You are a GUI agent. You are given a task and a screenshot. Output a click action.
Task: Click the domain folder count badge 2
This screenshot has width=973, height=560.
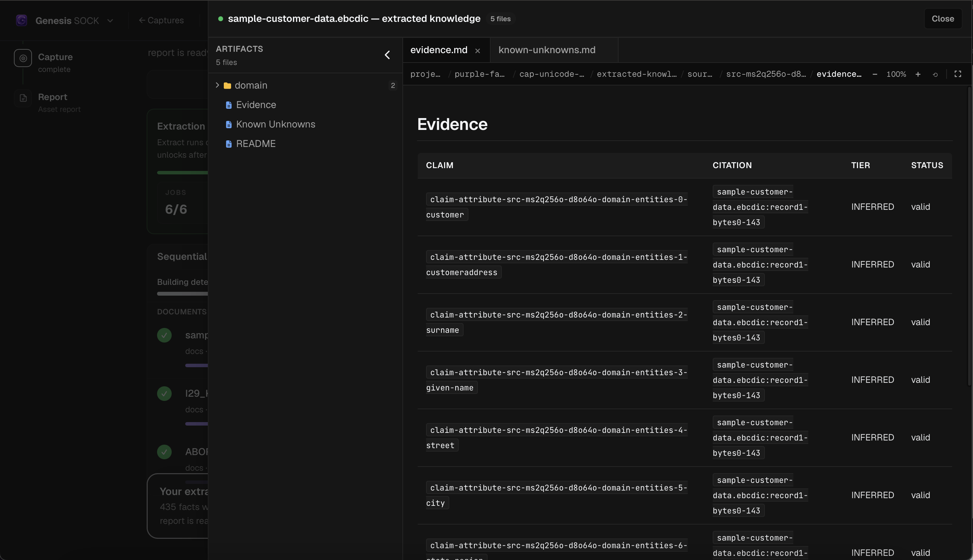393,85
